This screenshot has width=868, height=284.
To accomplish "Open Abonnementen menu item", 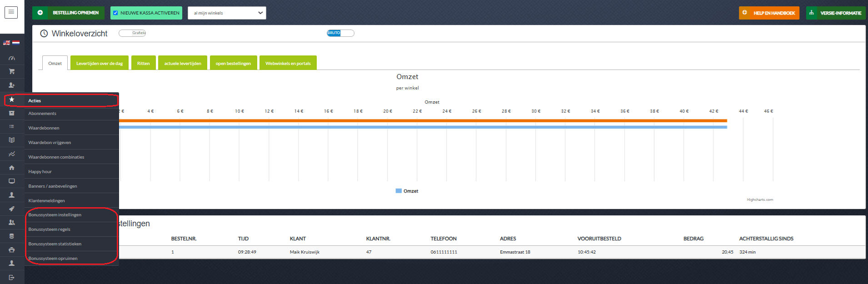I will [72, 114].
